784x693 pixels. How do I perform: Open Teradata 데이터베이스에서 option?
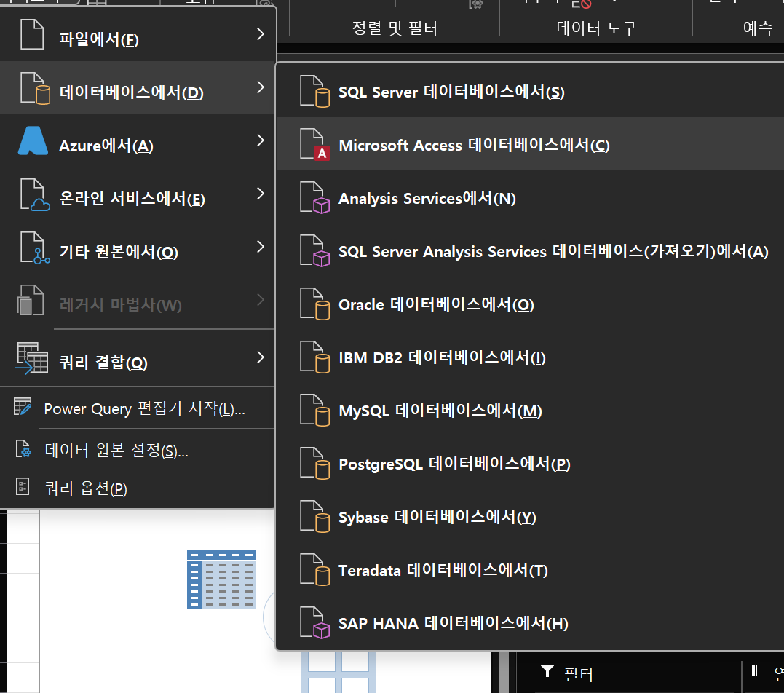click(443, 571)
